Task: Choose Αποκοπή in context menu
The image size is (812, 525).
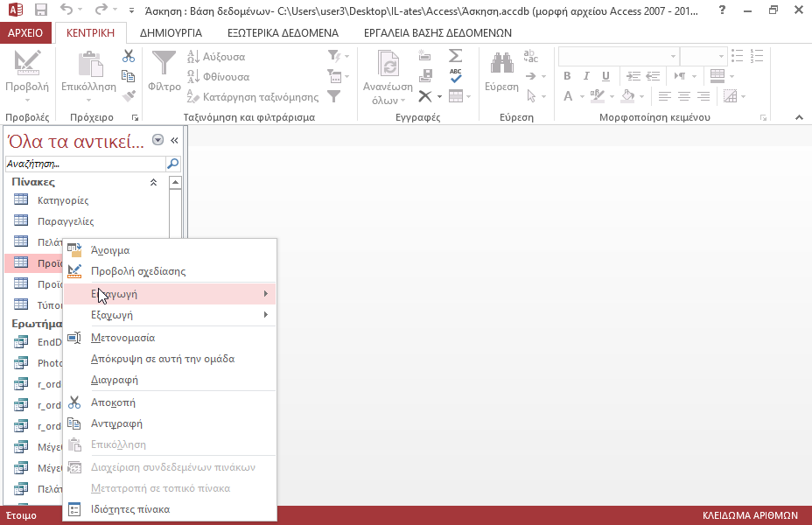Action: coord(170,402)
